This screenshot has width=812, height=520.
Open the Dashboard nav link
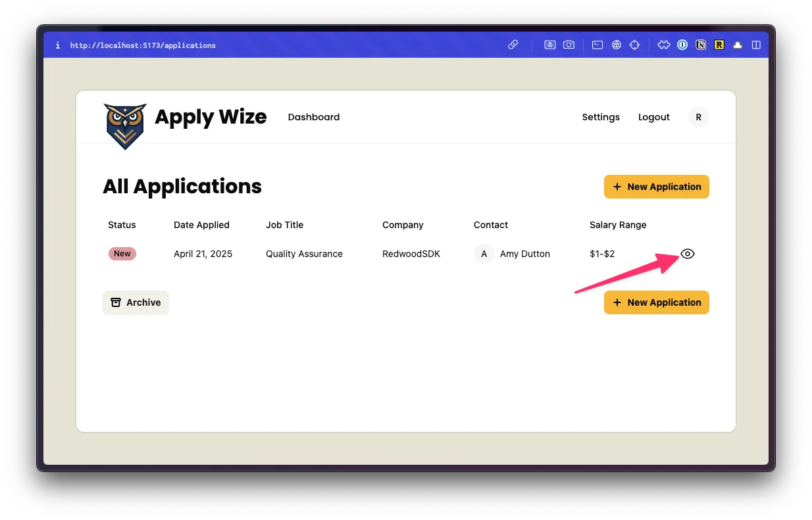point(314,117)
